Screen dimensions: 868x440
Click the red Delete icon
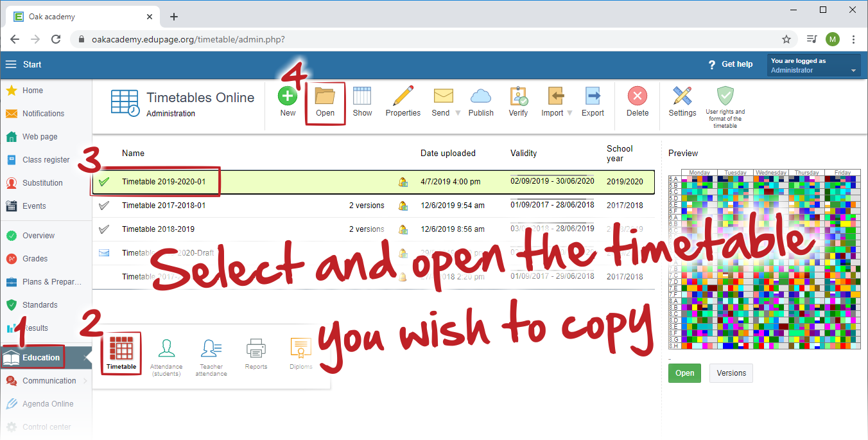637,97
